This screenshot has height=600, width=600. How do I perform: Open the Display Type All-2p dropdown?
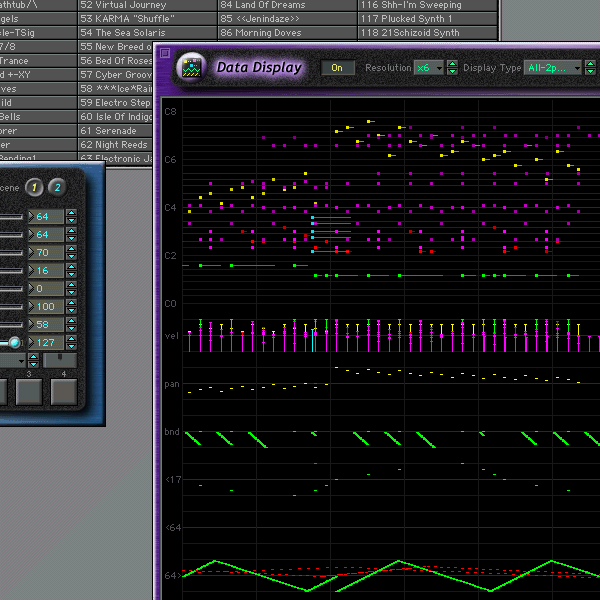553,68
